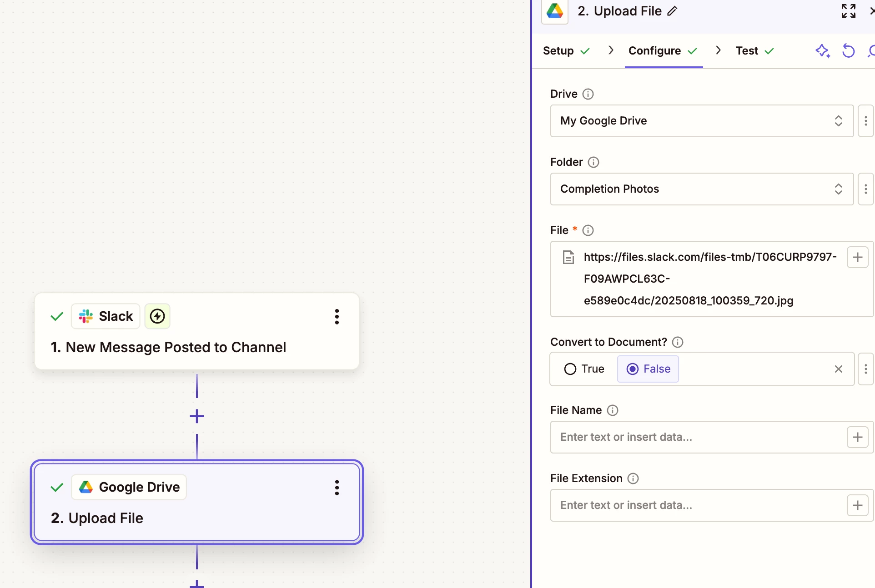Open the Folder dropdown Completion Photos
This screenshot has height=588, width=875.
[702, 189]
